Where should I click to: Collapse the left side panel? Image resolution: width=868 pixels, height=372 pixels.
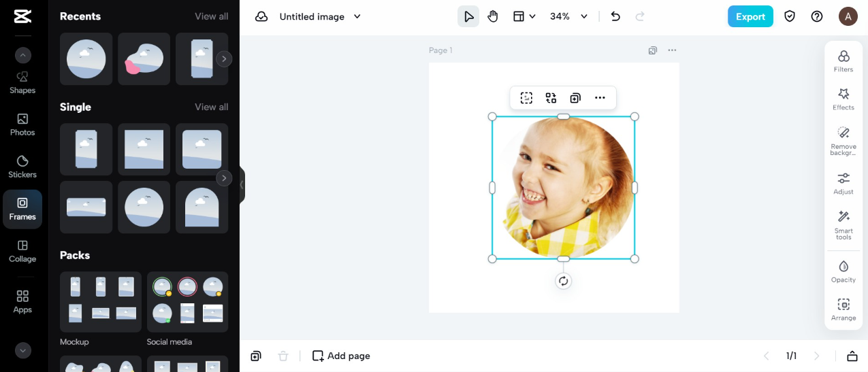click(x=242, y=185)
